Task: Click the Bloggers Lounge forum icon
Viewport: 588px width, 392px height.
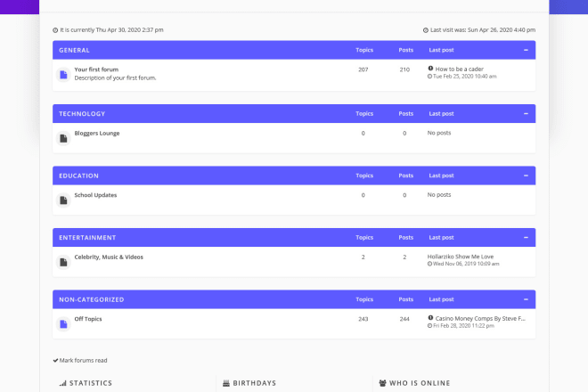Action: pyautogui.click(x=63, y=138)
